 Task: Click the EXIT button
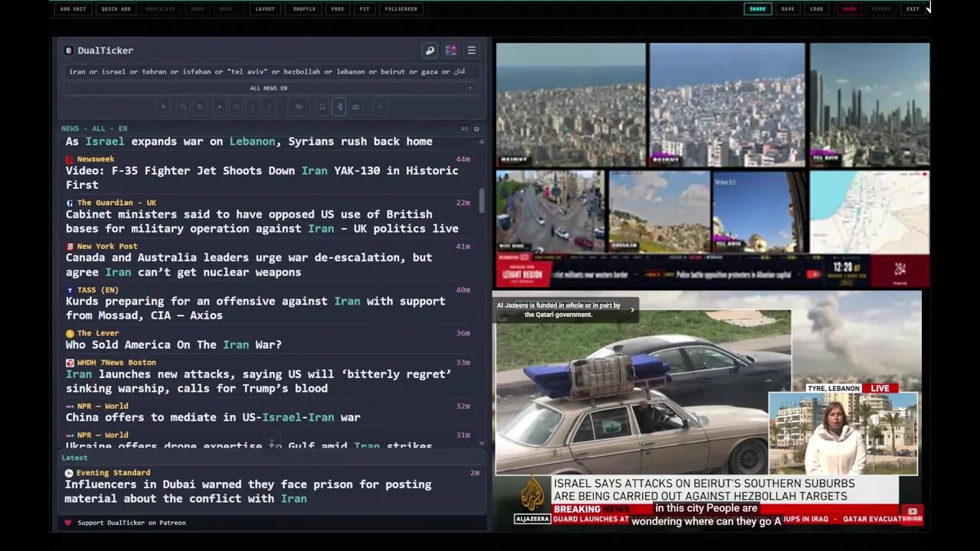pos(913,9)
